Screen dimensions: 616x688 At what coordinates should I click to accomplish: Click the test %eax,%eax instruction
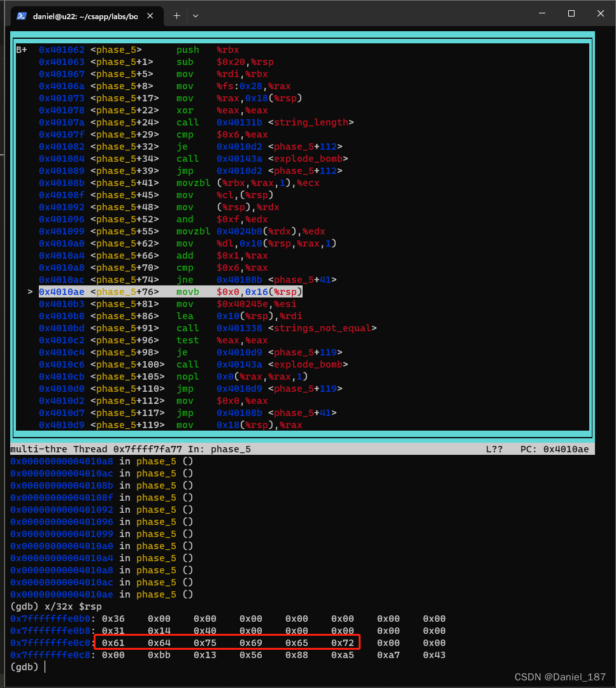coord(222,340)
